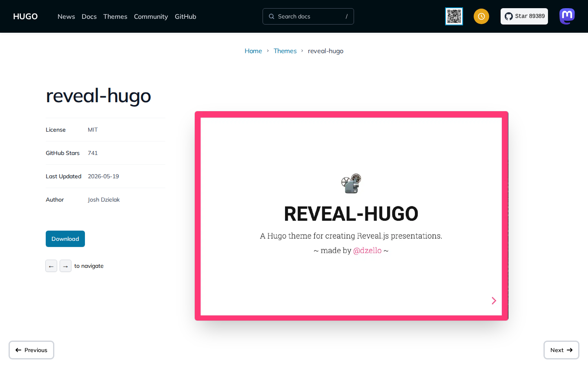Open the QR code icon in header
Viewport: 588px width, 368px height.
pyautogui.click(x=454, y=16)
